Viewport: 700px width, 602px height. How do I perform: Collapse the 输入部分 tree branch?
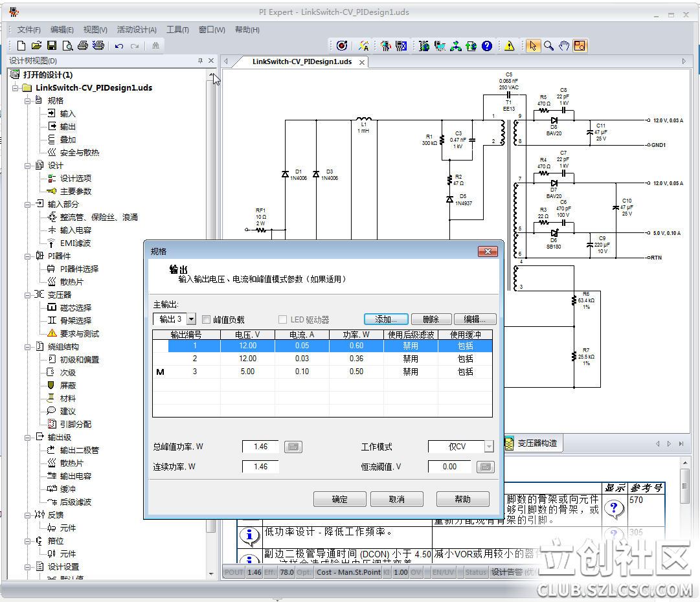(x=28, y=205)
